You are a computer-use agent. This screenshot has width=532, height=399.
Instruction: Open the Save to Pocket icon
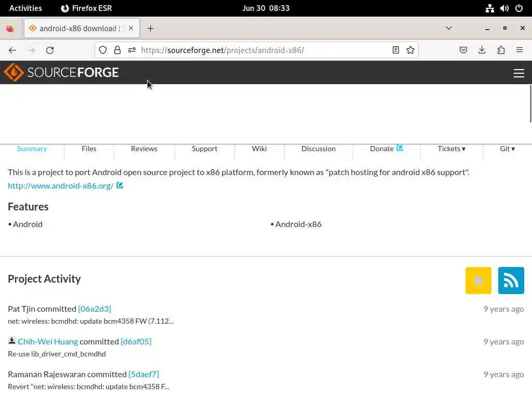click(x=463, y=50)
